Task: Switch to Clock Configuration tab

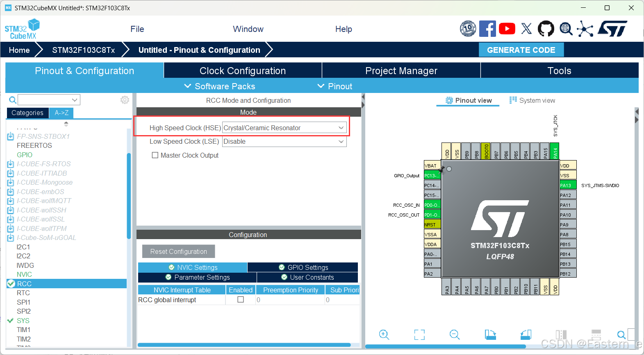Action: point(243,70)
